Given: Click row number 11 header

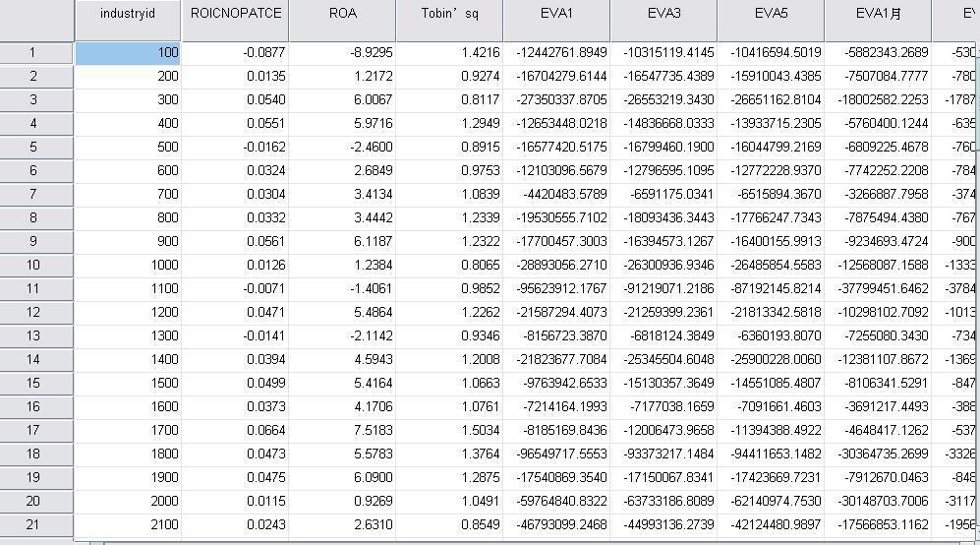Looking at the screenshot, I should click(32, 288).
